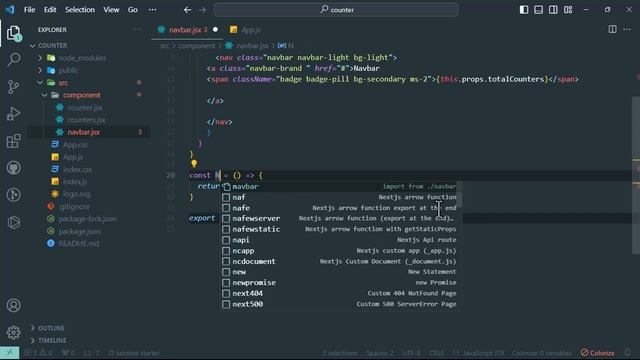
Task: Go forward using the right arrow
Action: pyautogui.click(x=202, y=10)
